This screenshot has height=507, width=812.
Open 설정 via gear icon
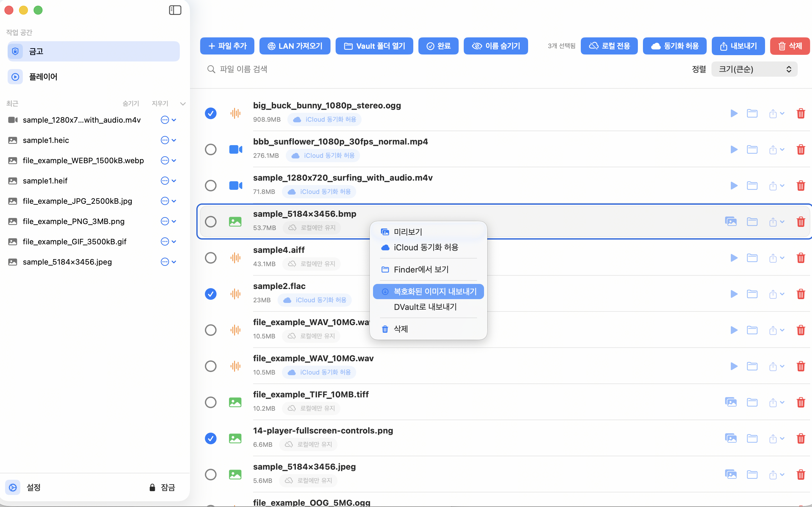point(13,487)
